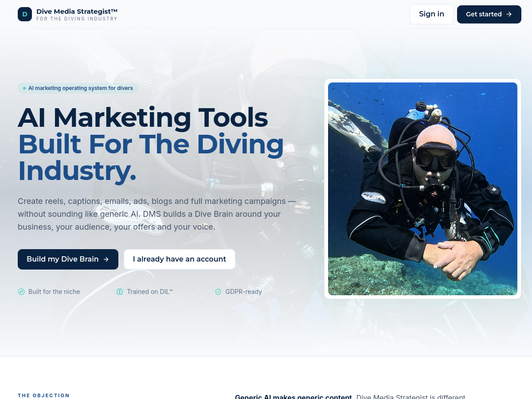
Task: Click the D logo icon in the header
Action: pyautogui.click(x=25, y=14)
